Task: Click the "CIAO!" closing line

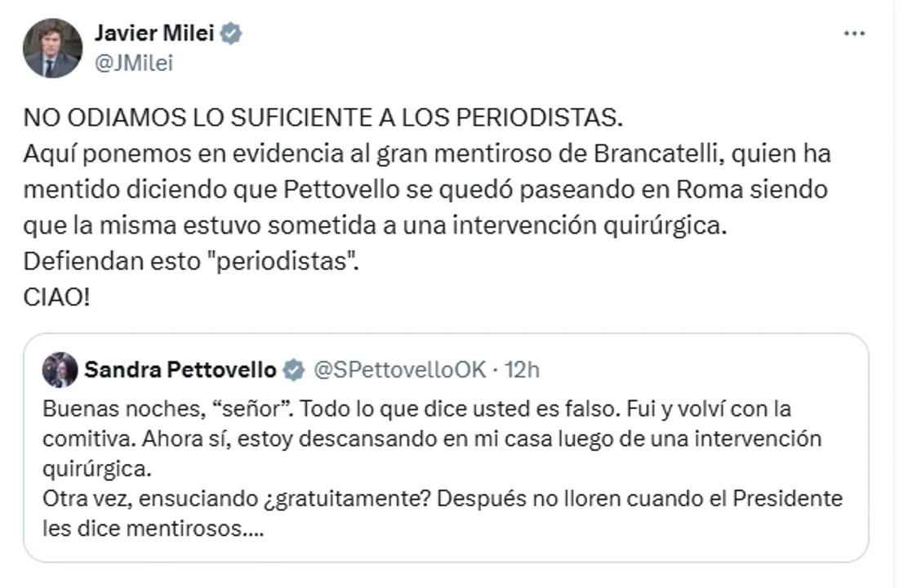Action: click(56, 297)
